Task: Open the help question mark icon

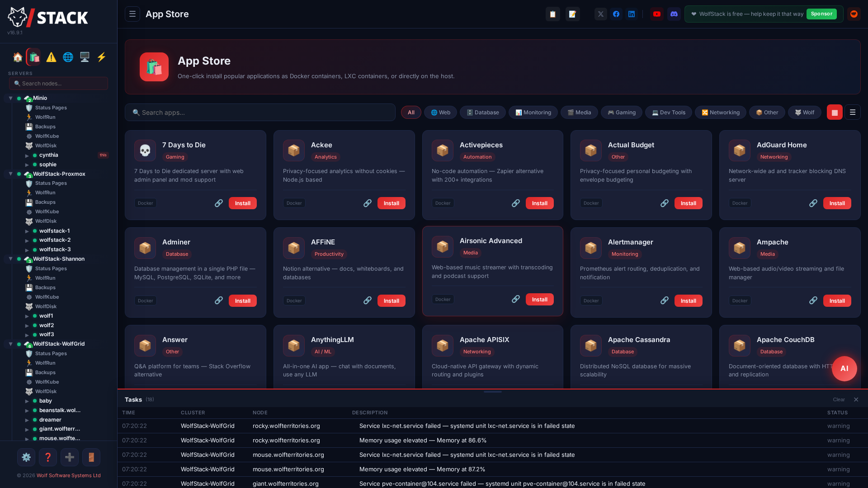Action: click(x=48, y=457)
